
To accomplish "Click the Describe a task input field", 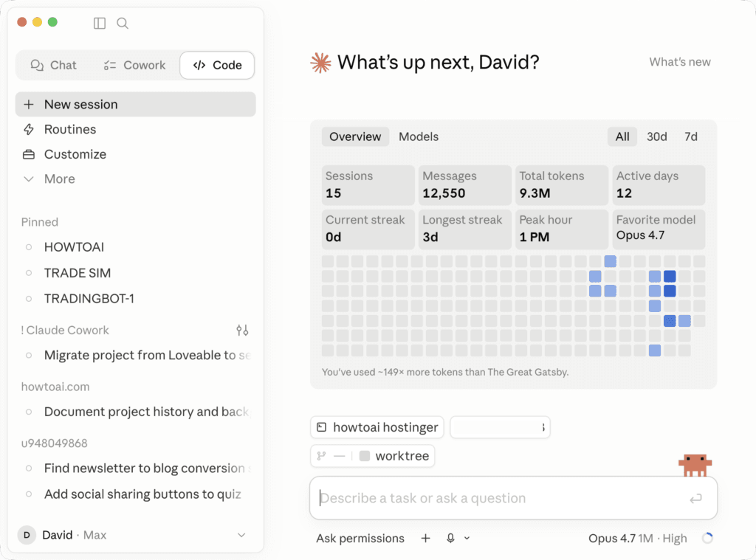I will click(x=514, y=498).
